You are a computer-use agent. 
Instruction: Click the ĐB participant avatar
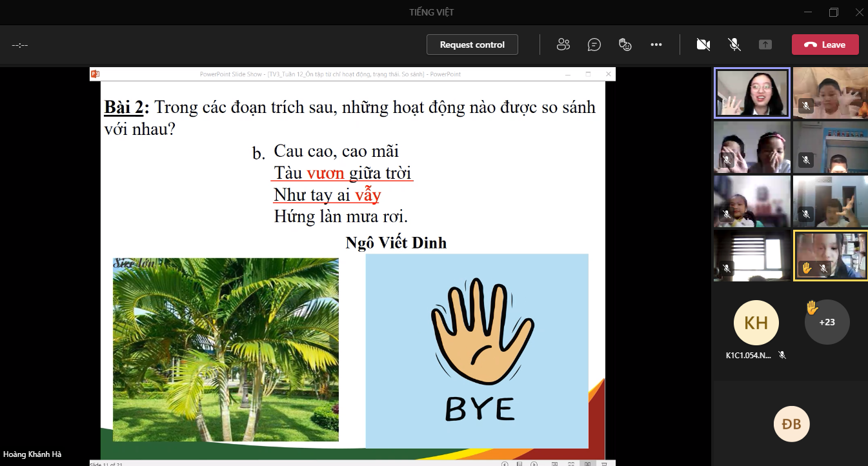point(791,424)
